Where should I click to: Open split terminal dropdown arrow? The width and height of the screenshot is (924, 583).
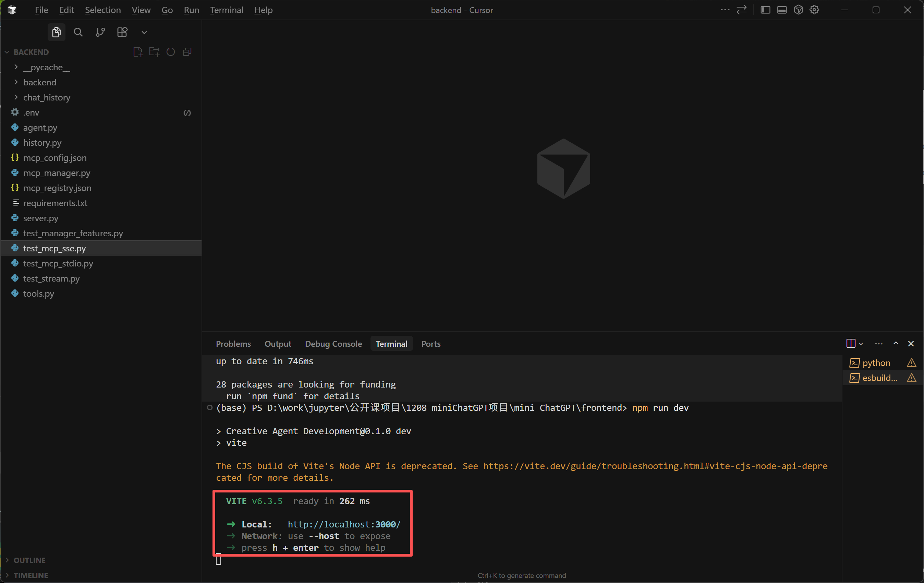point(861,344)
